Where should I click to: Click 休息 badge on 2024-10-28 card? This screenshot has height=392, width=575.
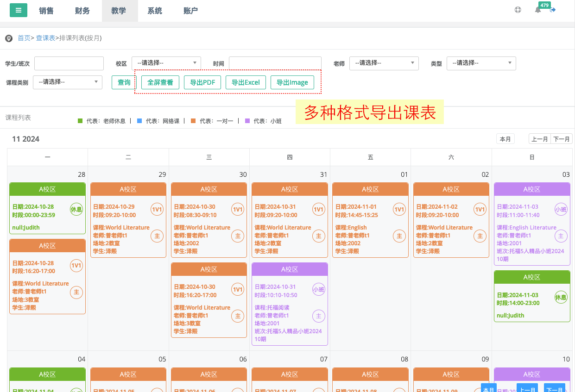[x=76, y=209]
